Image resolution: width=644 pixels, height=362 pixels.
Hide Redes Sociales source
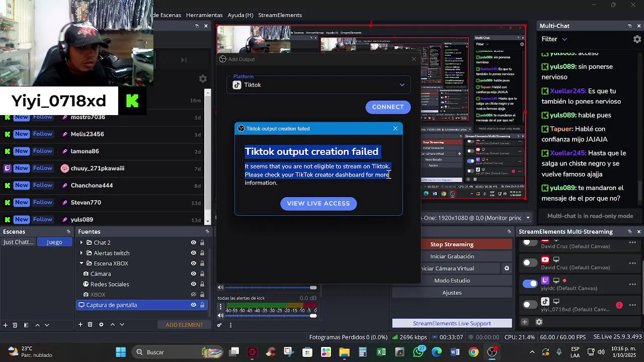(193, 284)
